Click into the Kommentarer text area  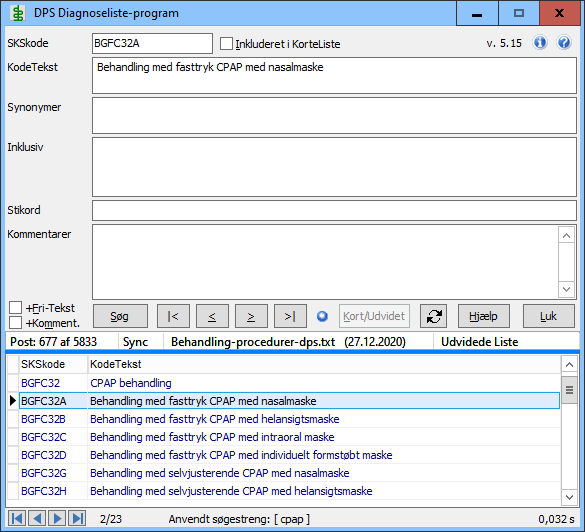pyautogui.click(x=325, y=262)
